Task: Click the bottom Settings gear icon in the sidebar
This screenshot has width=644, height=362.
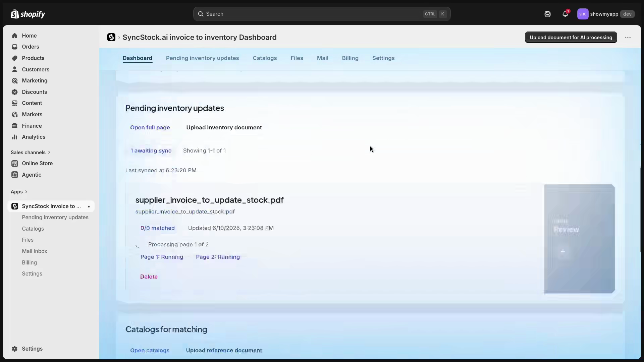Action: click(x=14, y=349)
